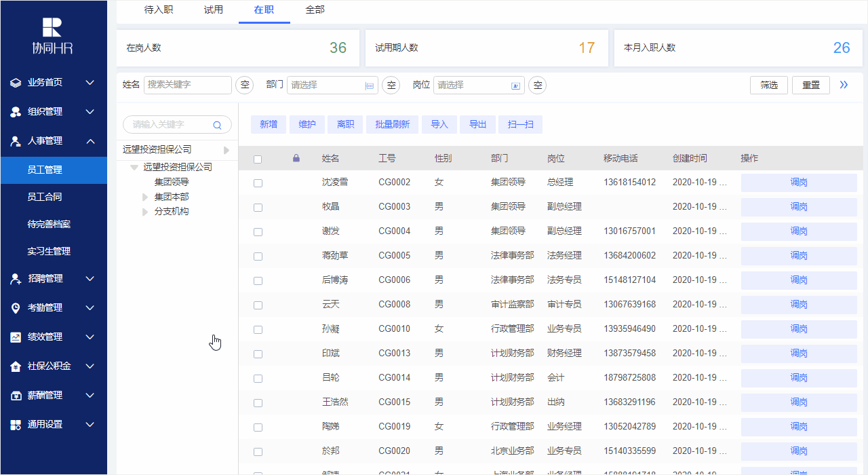Open the 岗位 selection field
Image resolution: width=868 pixels, height=475 pixels.
click(x=479, y=85)
